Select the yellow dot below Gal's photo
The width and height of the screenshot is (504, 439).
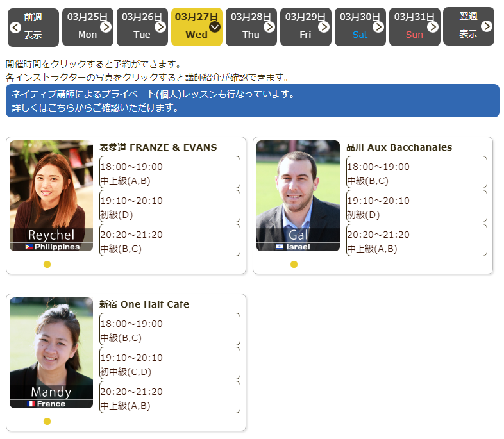click(294, 264)
